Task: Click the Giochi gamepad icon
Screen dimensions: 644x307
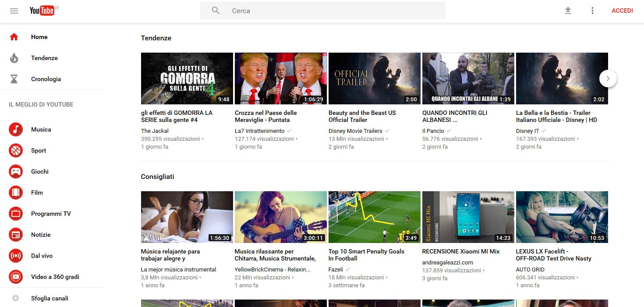Action: click(16, 171)
